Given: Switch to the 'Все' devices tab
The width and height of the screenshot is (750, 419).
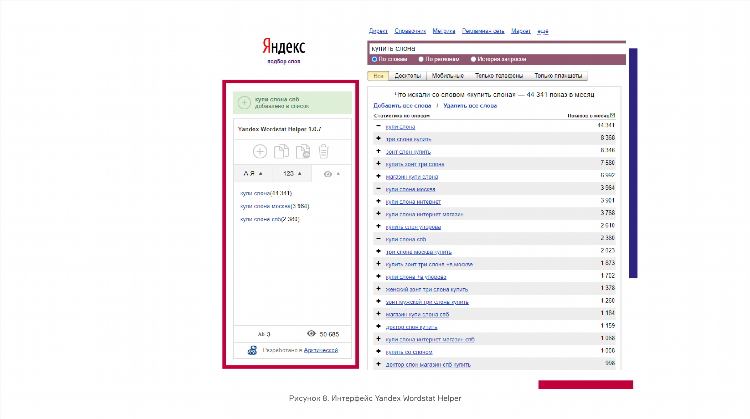Looking at the screenshot, I should 378,76.
